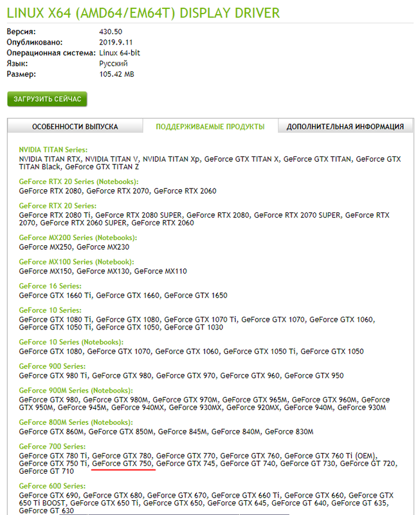Click GeForce GT 710 entry
Screen dimensions: 420x515
point(46,471)
